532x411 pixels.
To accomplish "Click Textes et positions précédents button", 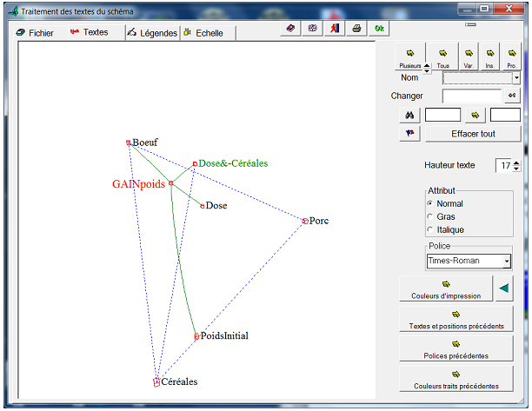I will 456,319.
